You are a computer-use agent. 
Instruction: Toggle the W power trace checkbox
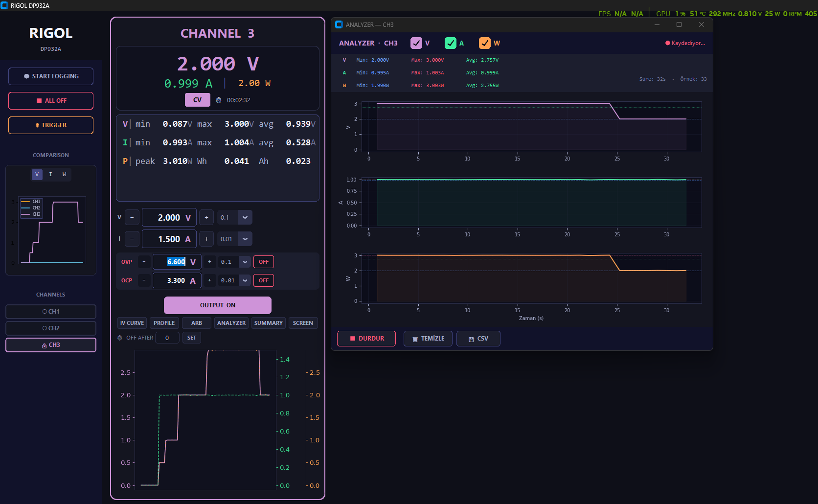point(484,43)
